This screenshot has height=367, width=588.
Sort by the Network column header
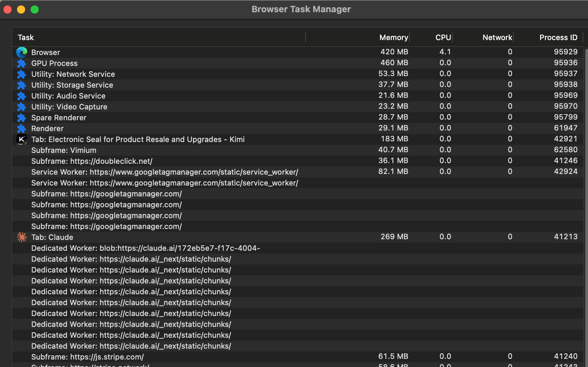(497, 37)
